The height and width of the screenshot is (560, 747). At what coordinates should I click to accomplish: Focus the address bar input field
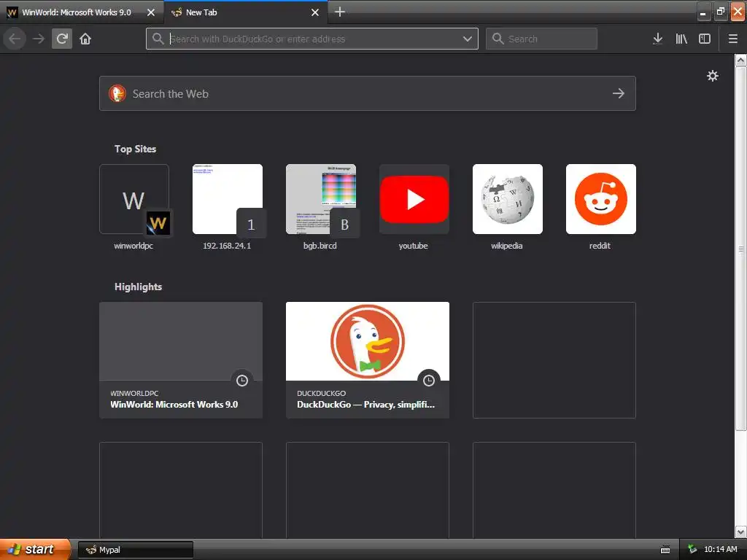312,39
